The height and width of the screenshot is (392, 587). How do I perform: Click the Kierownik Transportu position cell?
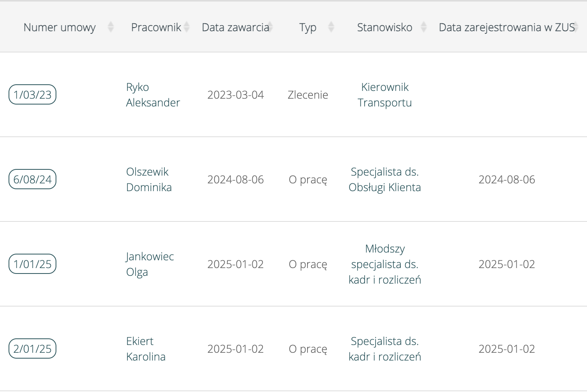385,94
